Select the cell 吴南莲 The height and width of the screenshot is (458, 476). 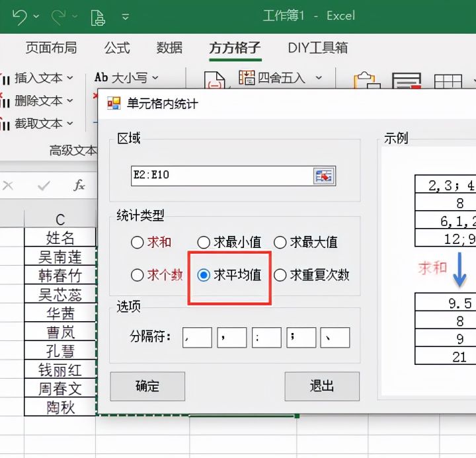60,256
